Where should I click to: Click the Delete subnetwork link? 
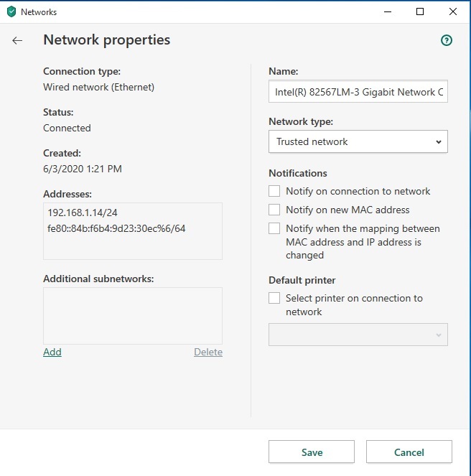coord(208,352)
